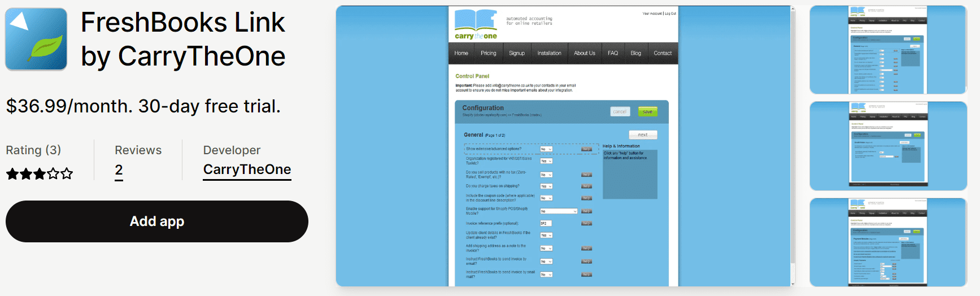Viewport: 980px width, 296px height.
Task: Click the Contact menu item in the large preview
Action: coord(663,53)
